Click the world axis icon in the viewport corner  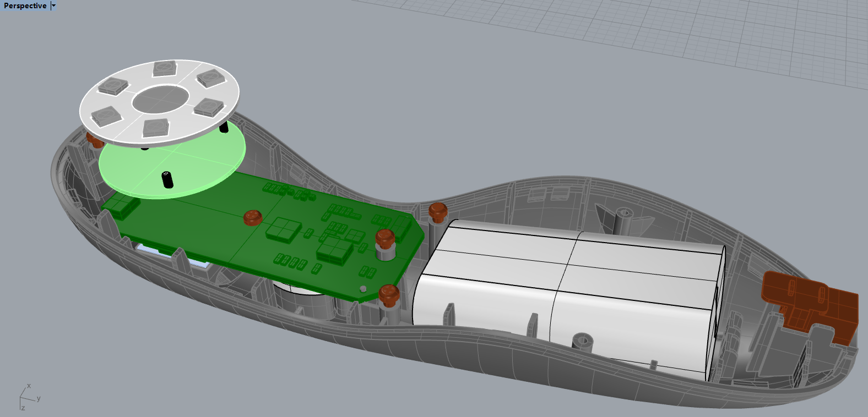click(x=26, y=396)
